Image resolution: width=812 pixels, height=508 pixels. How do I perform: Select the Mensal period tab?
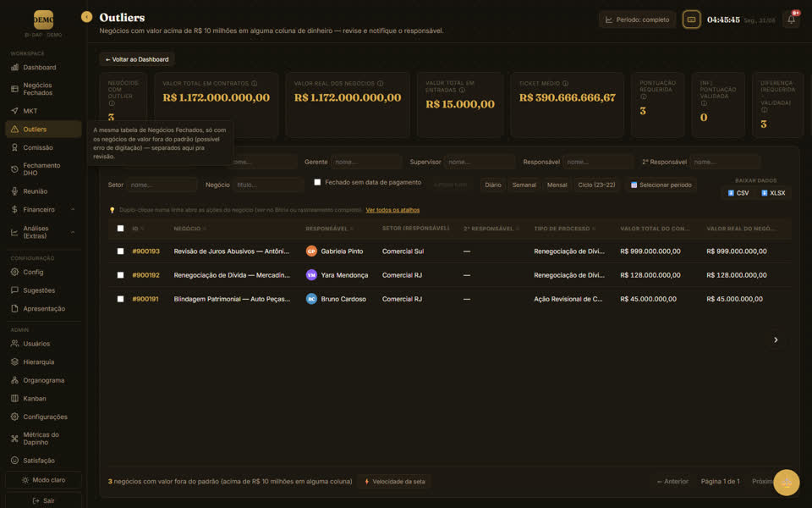[x=557, y=185]
